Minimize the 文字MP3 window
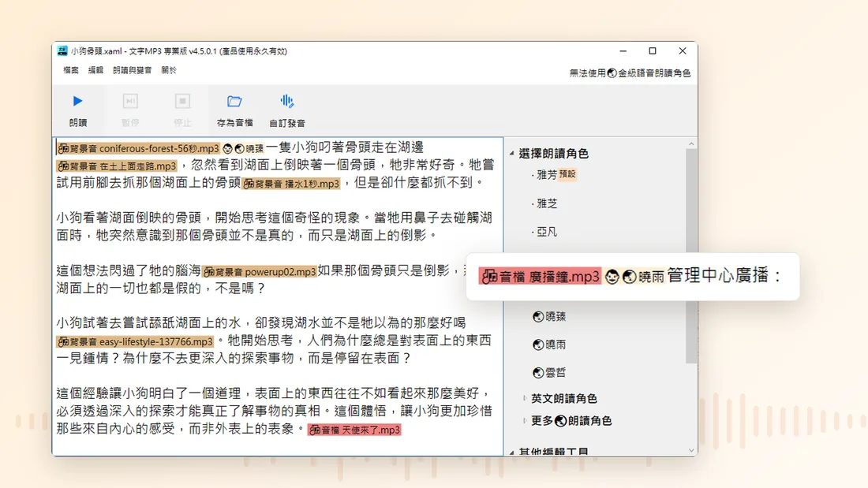Screen dimensions: 868x488 (x=623, y=51)
